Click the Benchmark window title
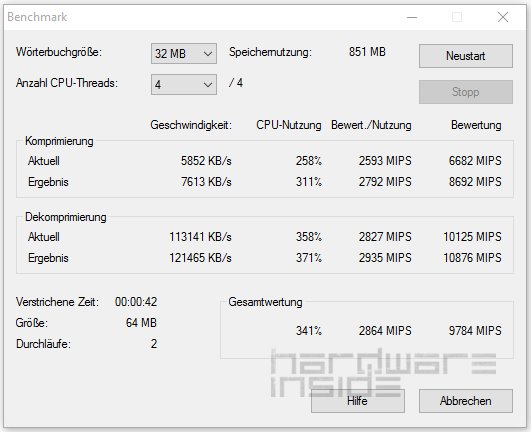 pos(37,17)
